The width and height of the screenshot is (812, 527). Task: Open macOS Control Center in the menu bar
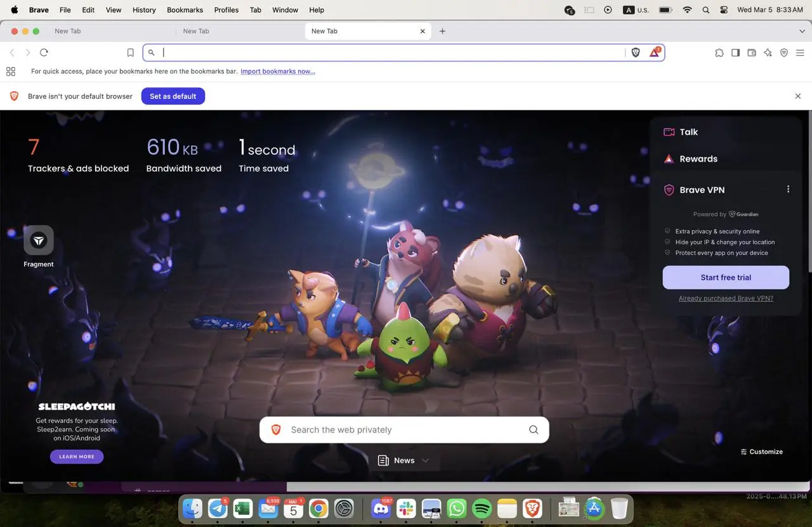pyautogui.click(x=724, y=10)
